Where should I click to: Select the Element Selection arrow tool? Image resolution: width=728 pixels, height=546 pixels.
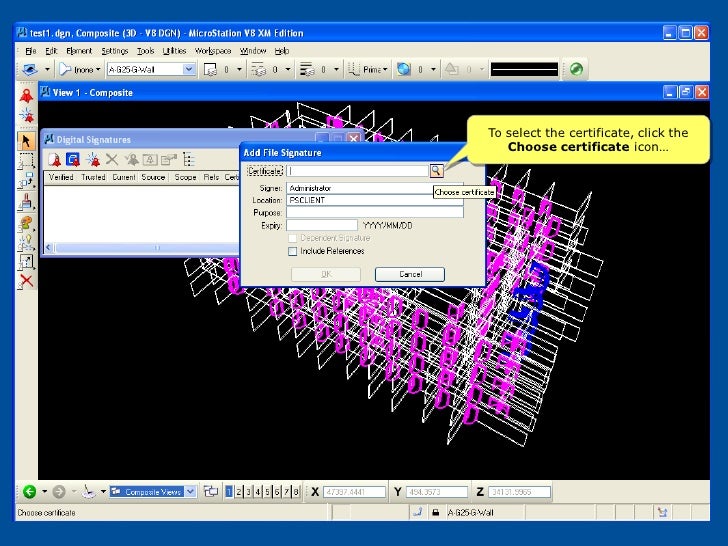[x=27, y=141]
